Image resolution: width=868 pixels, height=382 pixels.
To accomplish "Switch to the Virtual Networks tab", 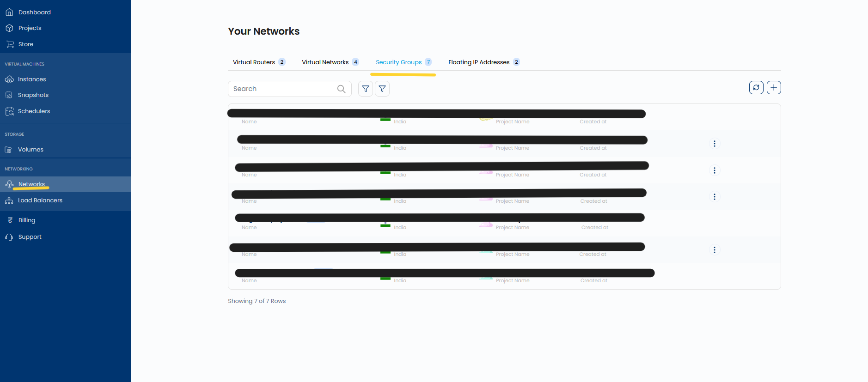I will coord(330,62).
